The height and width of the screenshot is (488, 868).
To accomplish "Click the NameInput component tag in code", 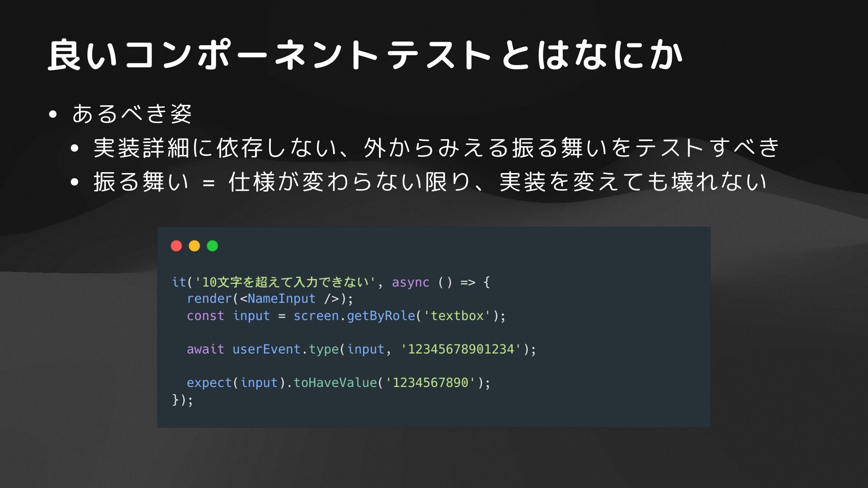I will point(281,299).
